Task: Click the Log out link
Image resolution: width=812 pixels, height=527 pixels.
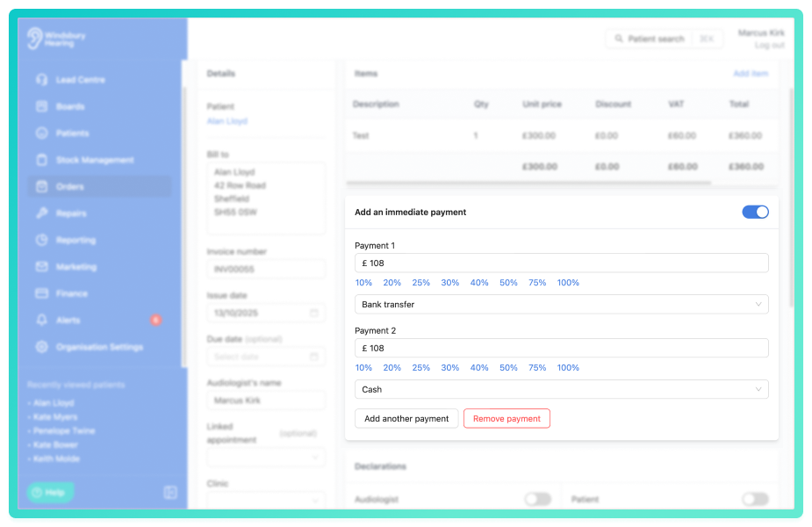Action: point(770,45)
